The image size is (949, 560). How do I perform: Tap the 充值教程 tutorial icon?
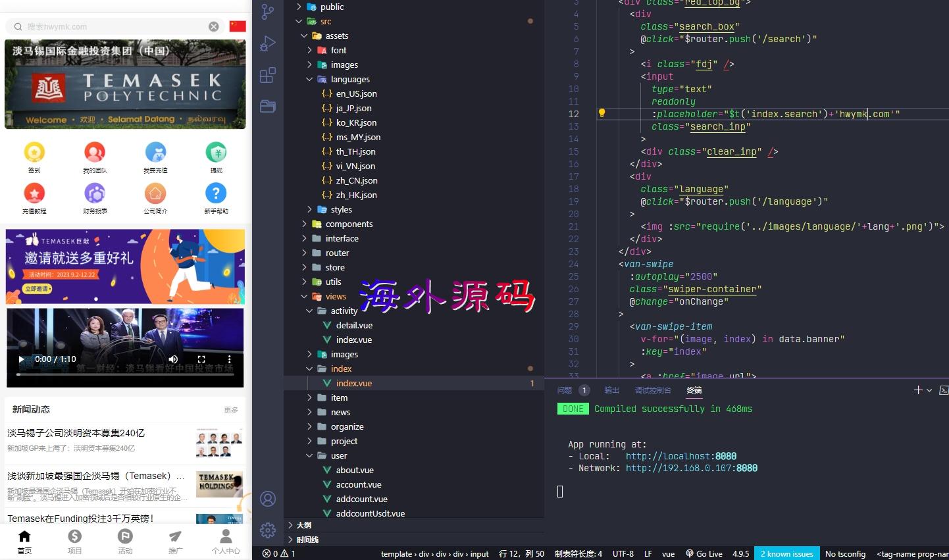[x=34, y=193]
